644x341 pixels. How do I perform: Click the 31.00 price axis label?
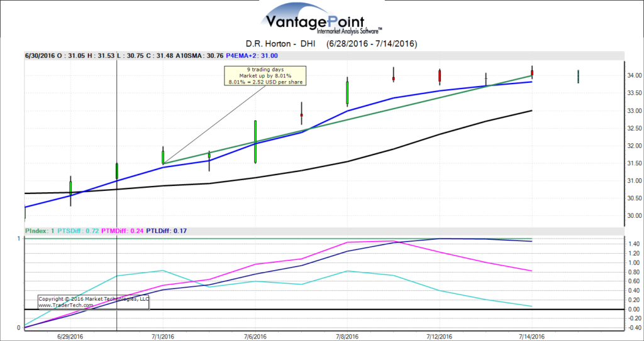point(634,181)
